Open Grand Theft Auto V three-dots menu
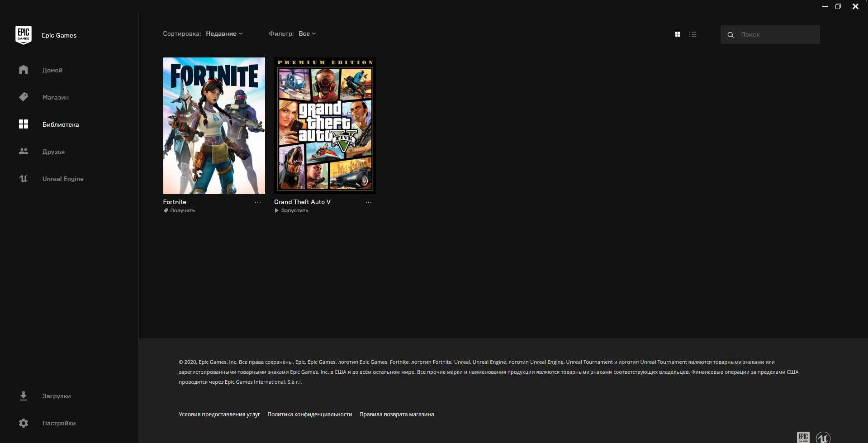The width and height of the screenshot is (868, 443). [x=369, y=202]
